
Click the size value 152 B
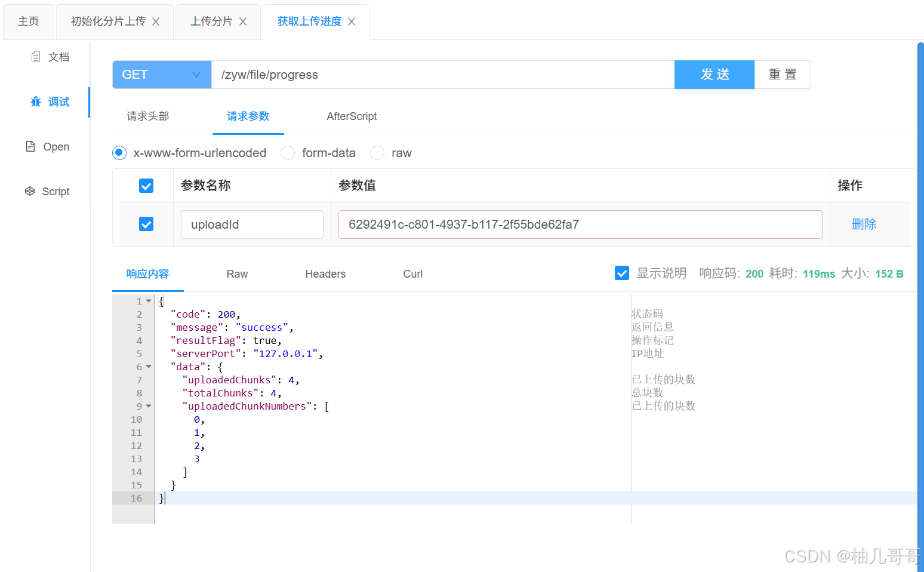click(889, 273)
